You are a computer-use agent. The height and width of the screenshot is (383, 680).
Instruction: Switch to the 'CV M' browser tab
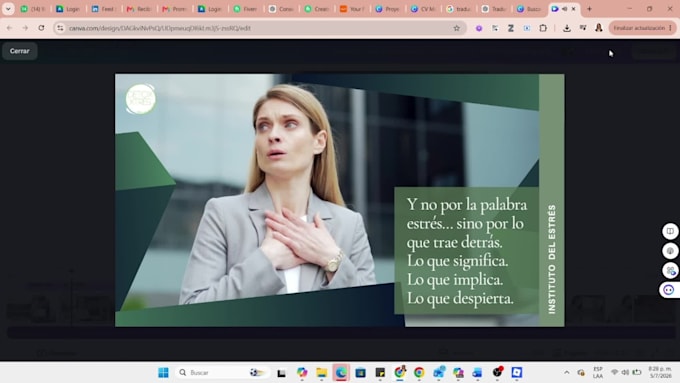pyautogui.click(x=423, y=9)
